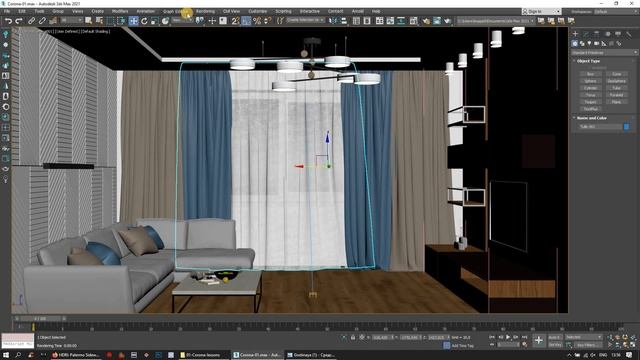Click the Pan View navigation icon
The width and height of the screenshot is (640, 360).
618,345
